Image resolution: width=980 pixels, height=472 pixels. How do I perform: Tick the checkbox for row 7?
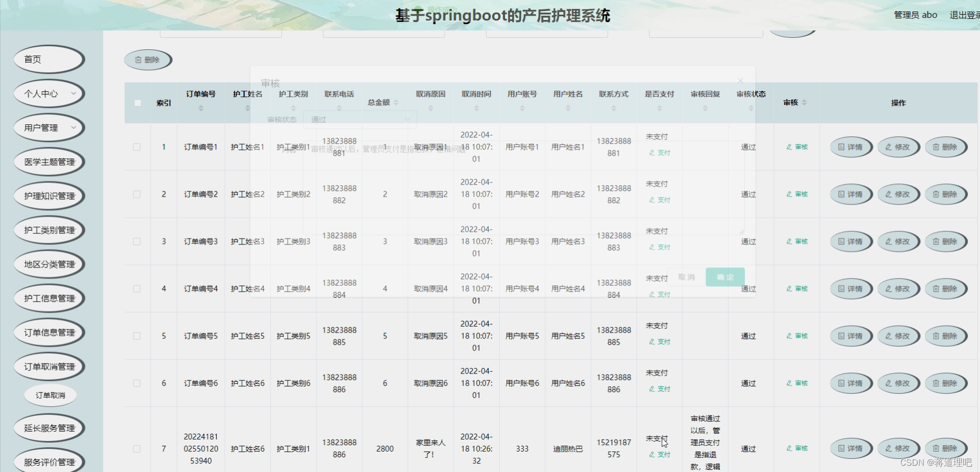pos(136,448)
